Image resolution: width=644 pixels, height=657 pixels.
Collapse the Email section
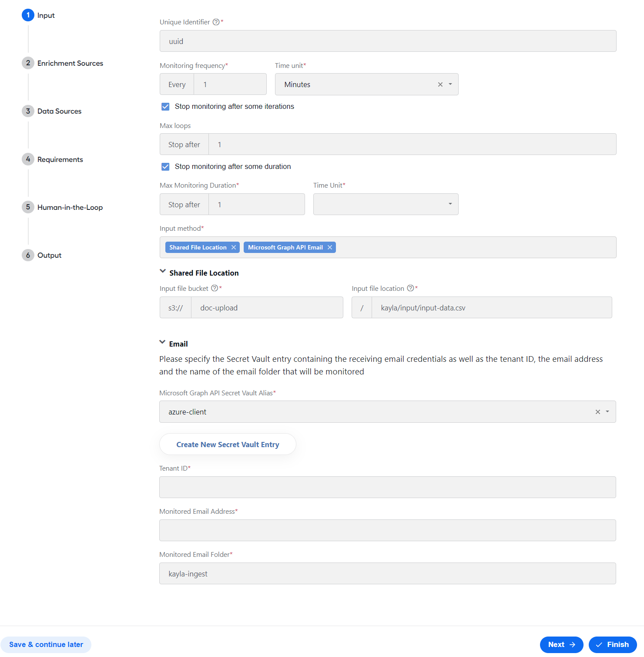point(162,342)
